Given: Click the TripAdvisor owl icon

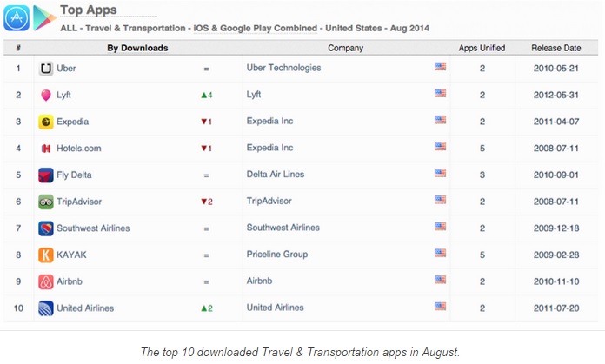Looking at the screenshot, I should pos(46,202).
